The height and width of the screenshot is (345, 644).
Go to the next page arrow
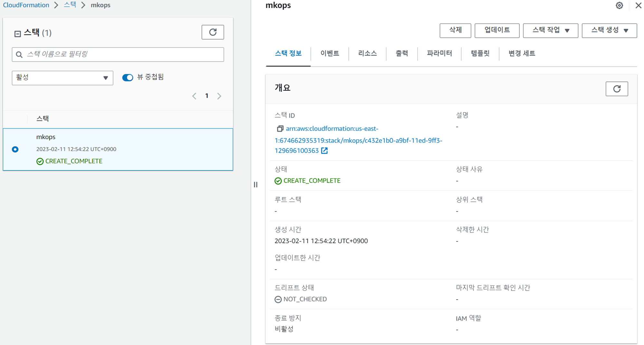coord(219,96)
